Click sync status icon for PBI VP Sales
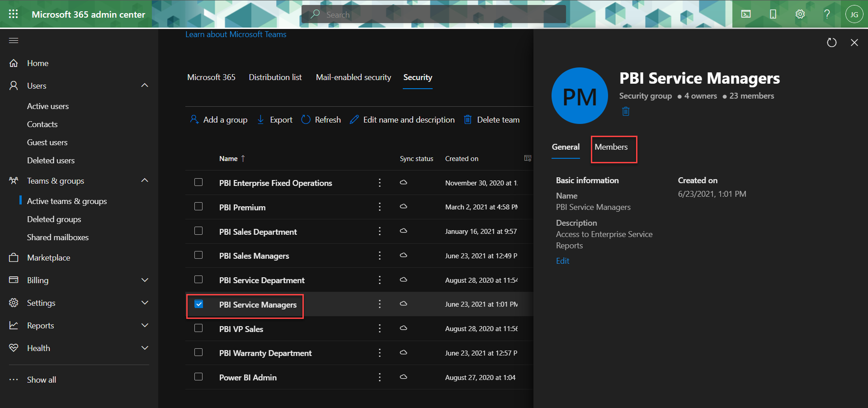Viewport: 868px width, 408px height. click(x=404, y=328)
